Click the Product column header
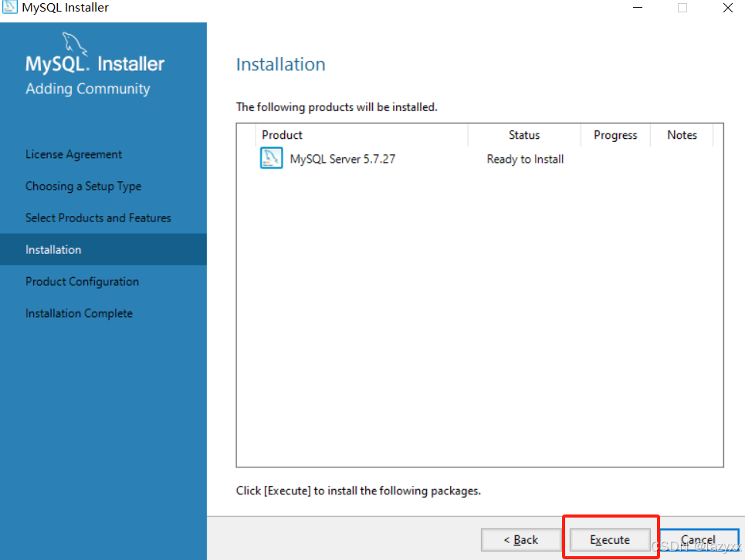The height and width of the screenshot is (560, 745). tap(361, 135)
